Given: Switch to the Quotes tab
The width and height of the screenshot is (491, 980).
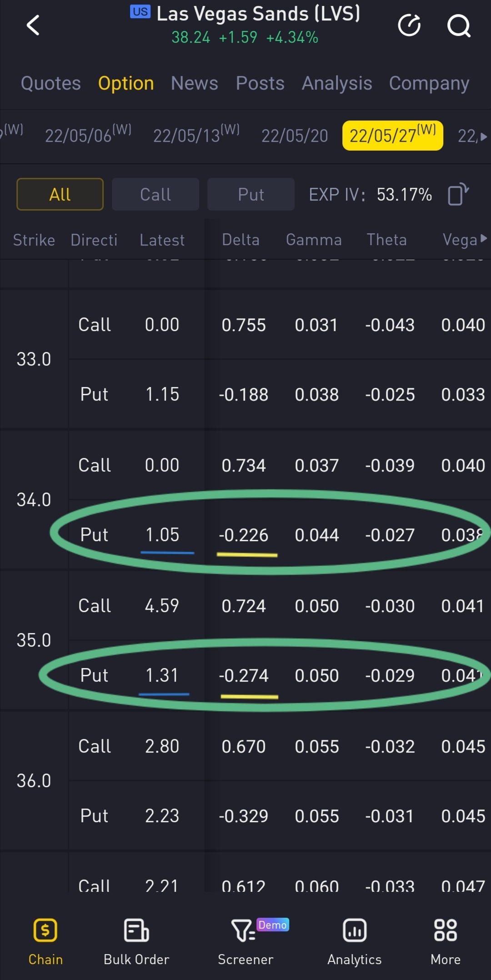Looking at the screenshot, I should click(51, 84).
